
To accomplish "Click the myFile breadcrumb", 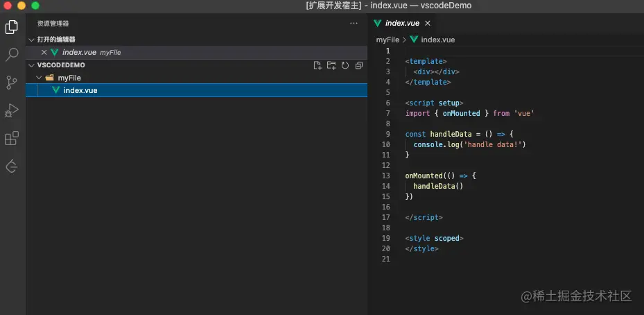I will pos(388,40).
